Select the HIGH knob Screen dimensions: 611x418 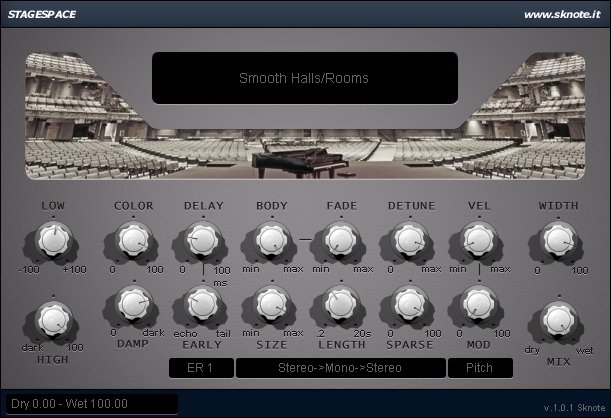pyautogui.click(x=53, y=320)
